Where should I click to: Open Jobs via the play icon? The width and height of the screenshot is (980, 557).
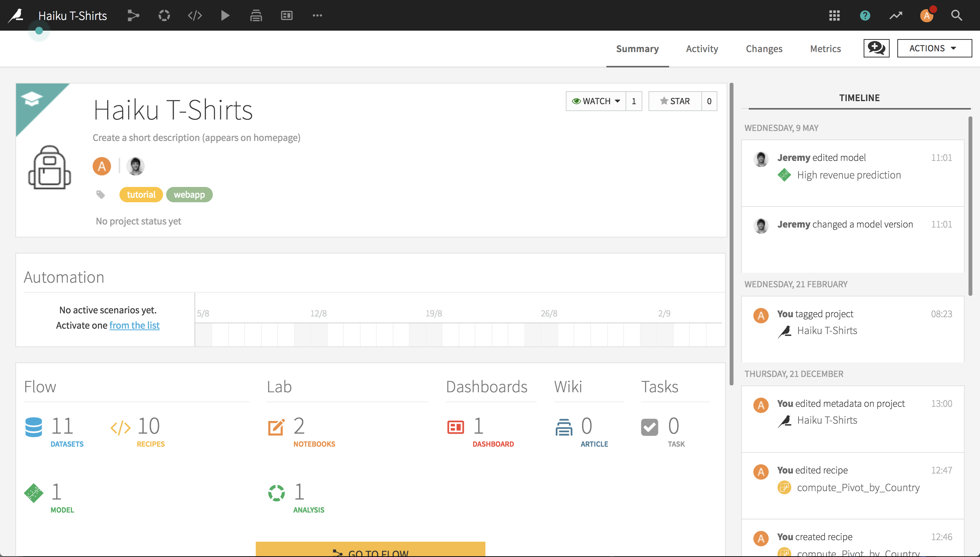225,15
